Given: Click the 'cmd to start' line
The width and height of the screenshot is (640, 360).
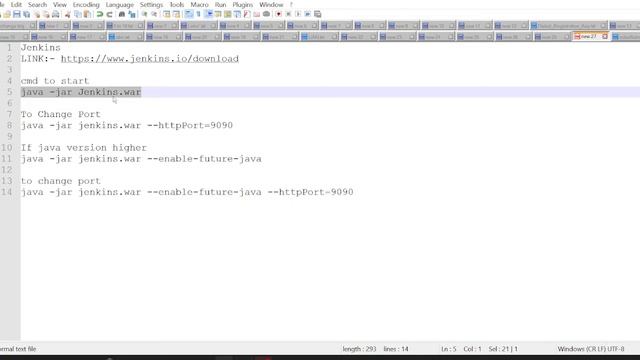Looking at the screenshot, I should tap(55, 81).
